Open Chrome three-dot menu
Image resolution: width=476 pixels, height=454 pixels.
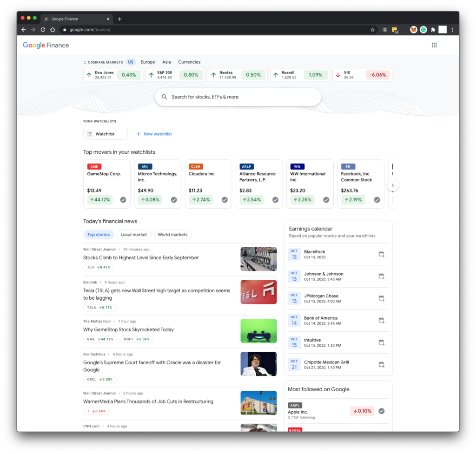(452, 30)
